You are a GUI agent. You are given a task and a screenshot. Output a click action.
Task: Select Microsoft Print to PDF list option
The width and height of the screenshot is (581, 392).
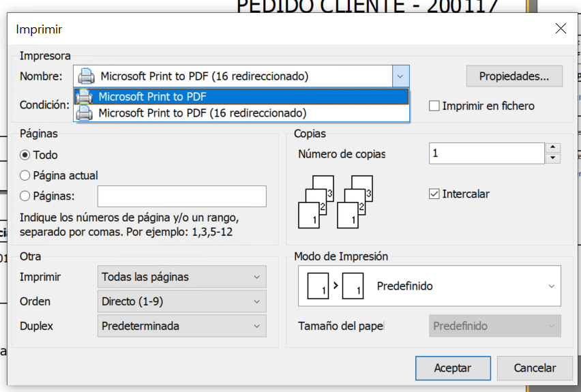[241, 97]
